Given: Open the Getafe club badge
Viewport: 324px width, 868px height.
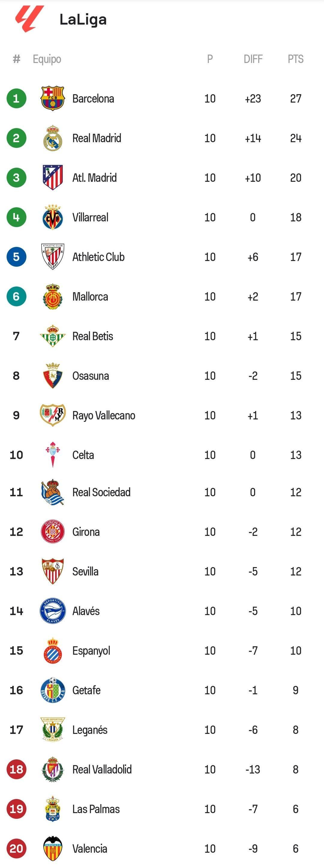Looking at the screenshot, I should (x=52, y=690).
